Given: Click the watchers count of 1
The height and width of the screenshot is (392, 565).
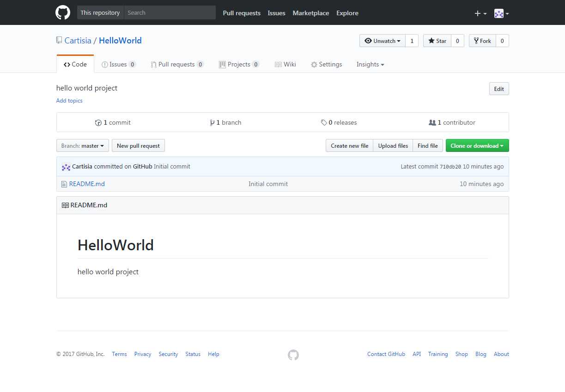Looking at the screenshot, I should pos(412,41).
